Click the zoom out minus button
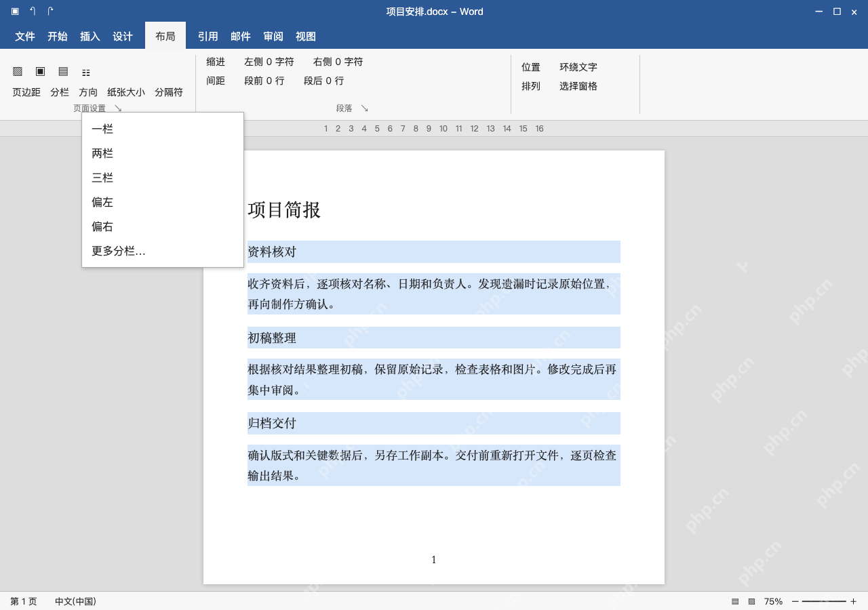Screen dimensions: 868x610 click(795, 601)
